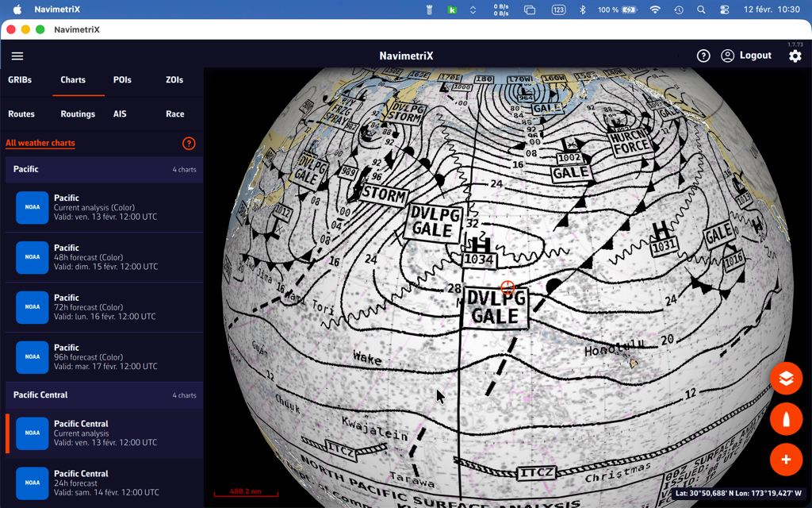The width and height of the screenshot is (812, 508).
Task: Select Pacific Central 24h forecast chart
Action: click(x=104, y=483)
